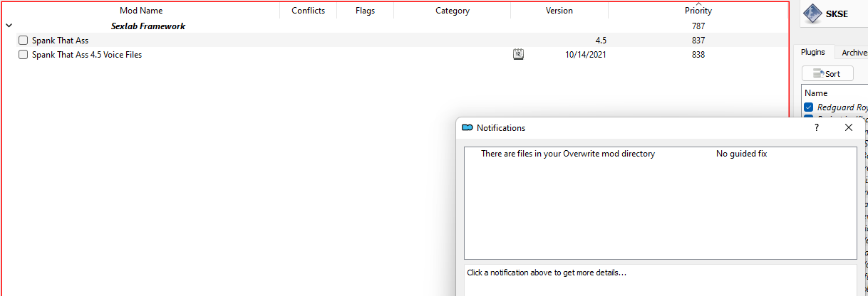
Task: Click the No guided fix cell
Action: click(x=741, y=154)
